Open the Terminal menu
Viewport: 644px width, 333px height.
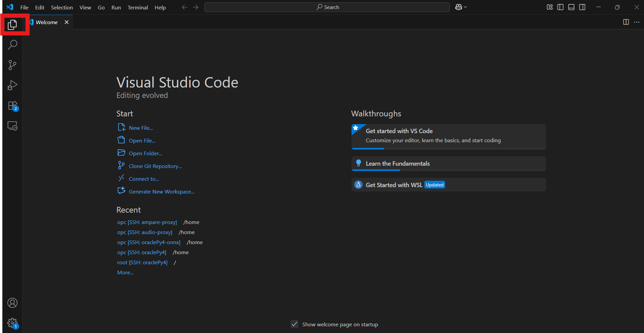coord(138,7)
